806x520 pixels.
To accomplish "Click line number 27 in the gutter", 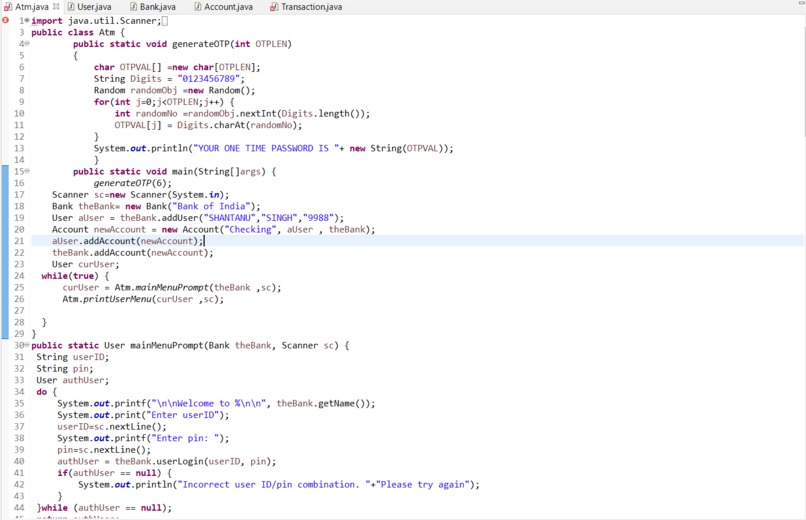I will point(19,311).
